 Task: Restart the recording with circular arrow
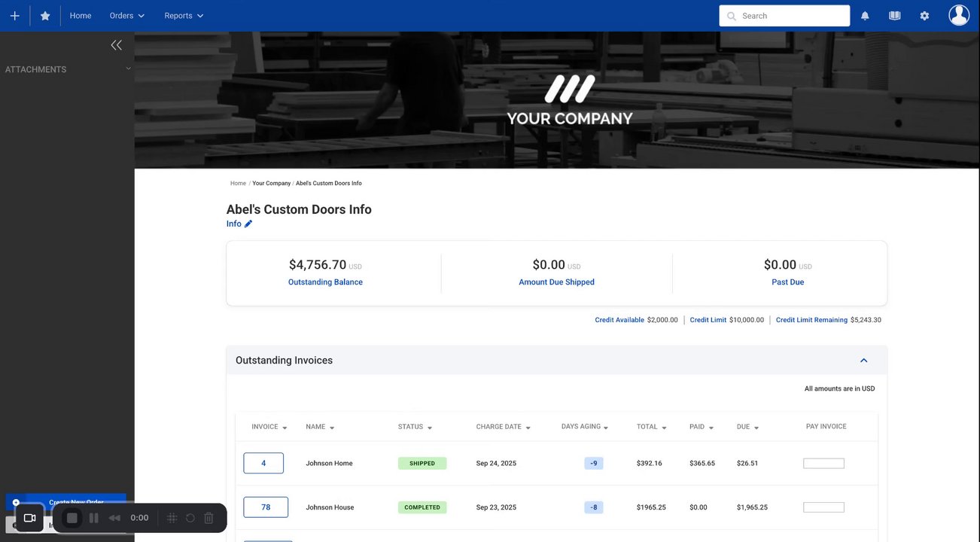coord(190,518)
